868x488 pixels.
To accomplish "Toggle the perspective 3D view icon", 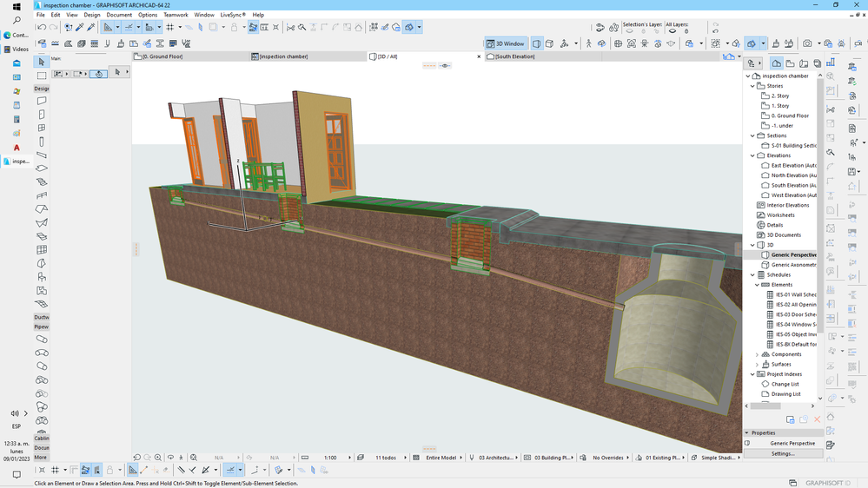I will pos(537,43).
